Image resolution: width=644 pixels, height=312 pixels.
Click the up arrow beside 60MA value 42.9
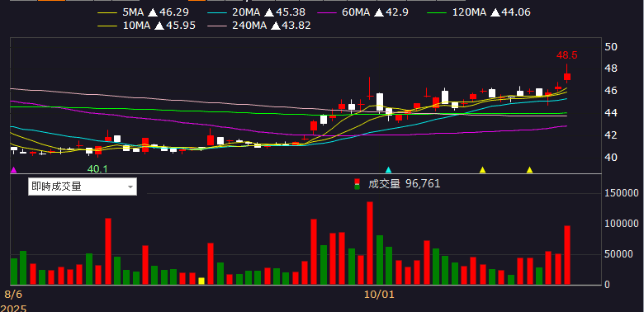pos(379,12)
